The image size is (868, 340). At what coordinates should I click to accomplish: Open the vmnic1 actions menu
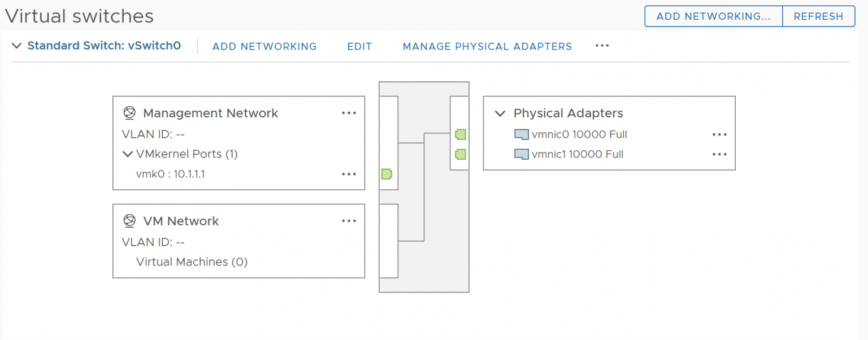pos(719,154)
